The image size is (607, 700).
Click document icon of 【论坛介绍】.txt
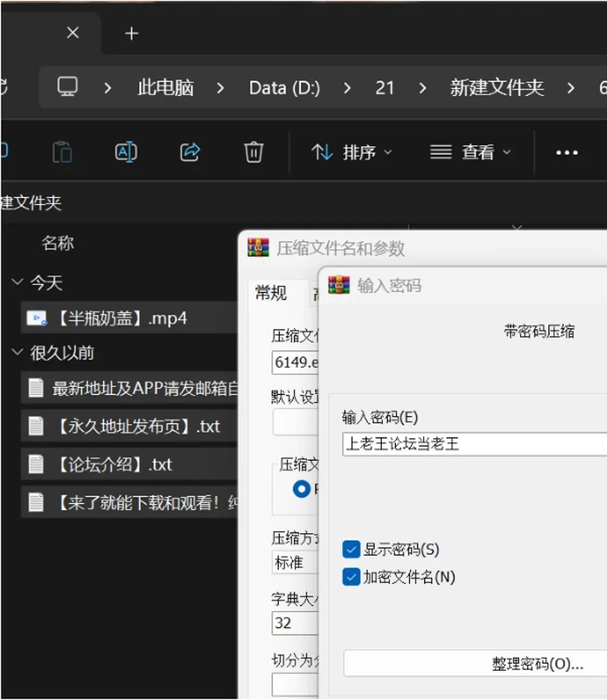coord(36,464)
